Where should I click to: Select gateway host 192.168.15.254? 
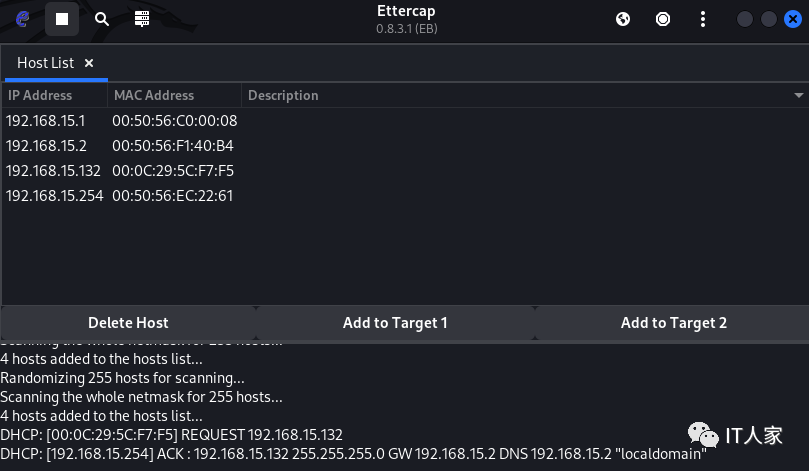click(x=55, y=196)
